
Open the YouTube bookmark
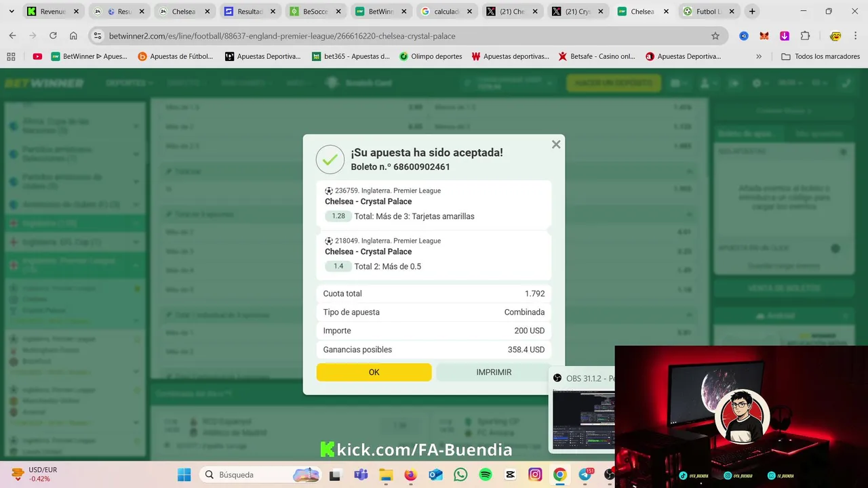pyautogui.click(x=37, y=56)
